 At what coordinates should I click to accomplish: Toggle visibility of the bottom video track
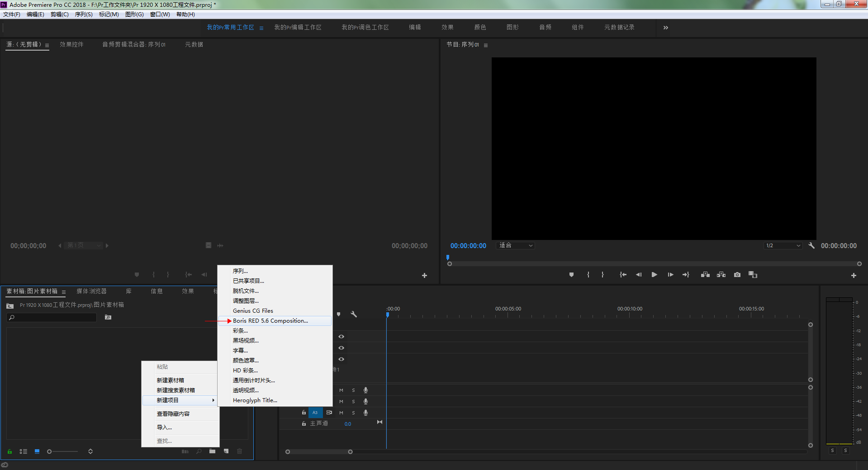click(342, 359)
